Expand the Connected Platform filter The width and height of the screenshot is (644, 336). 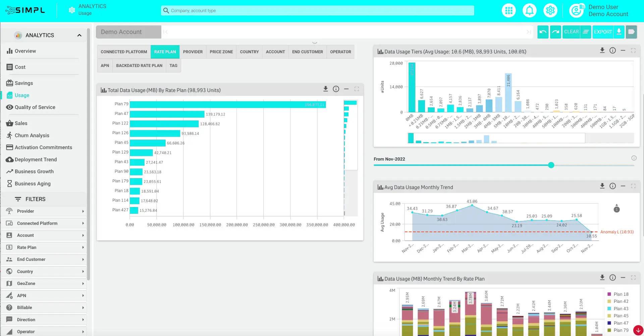pos(44,223)
